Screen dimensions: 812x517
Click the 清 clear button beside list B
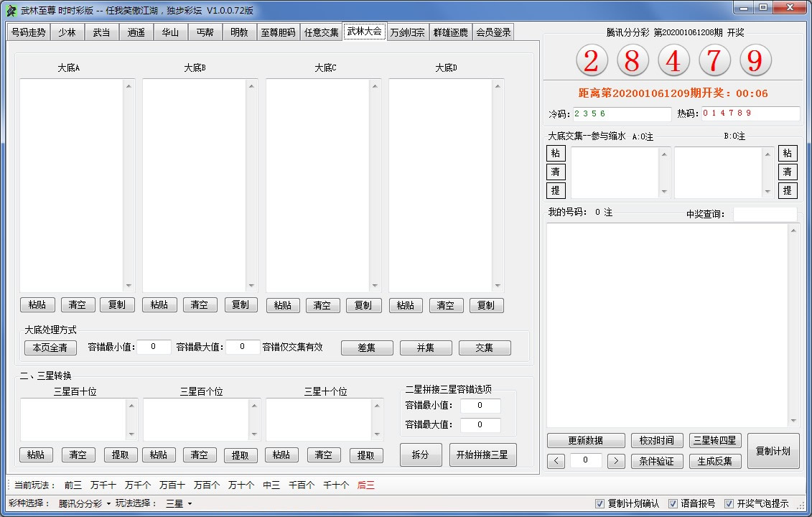(788, 172)
